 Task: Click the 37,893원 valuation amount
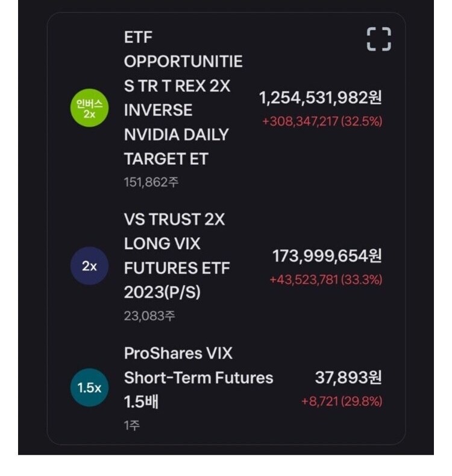(348, 378)
